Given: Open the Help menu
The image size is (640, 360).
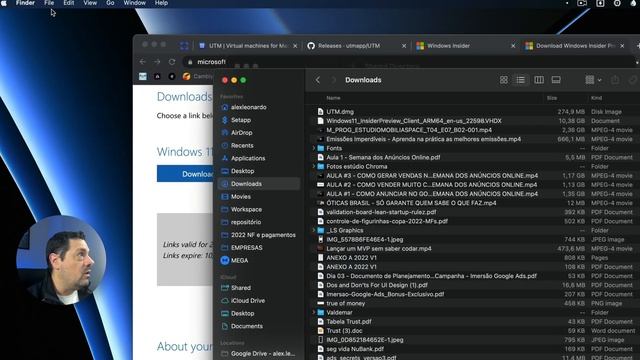Looking at the screenshot, I should tap(161, 3).
